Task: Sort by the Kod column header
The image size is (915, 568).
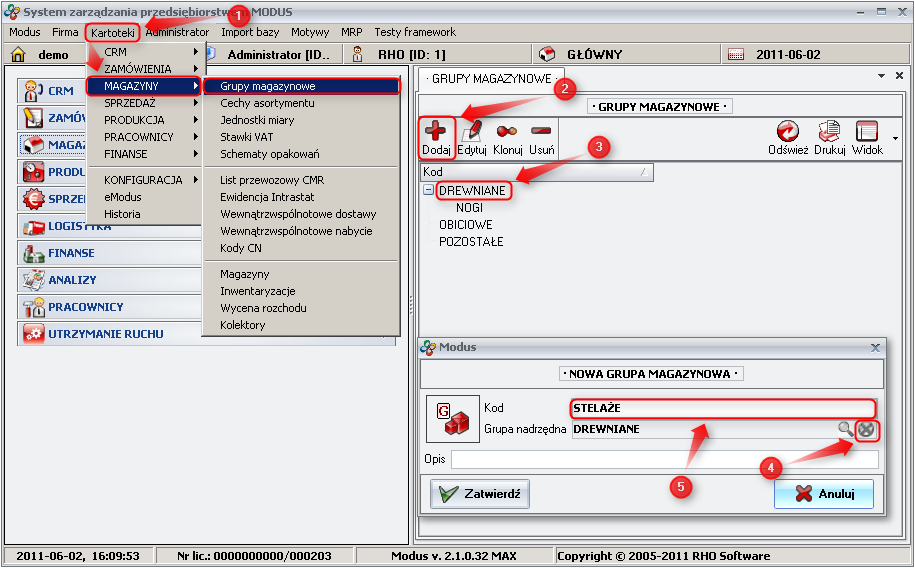Action: coord(536,172)
